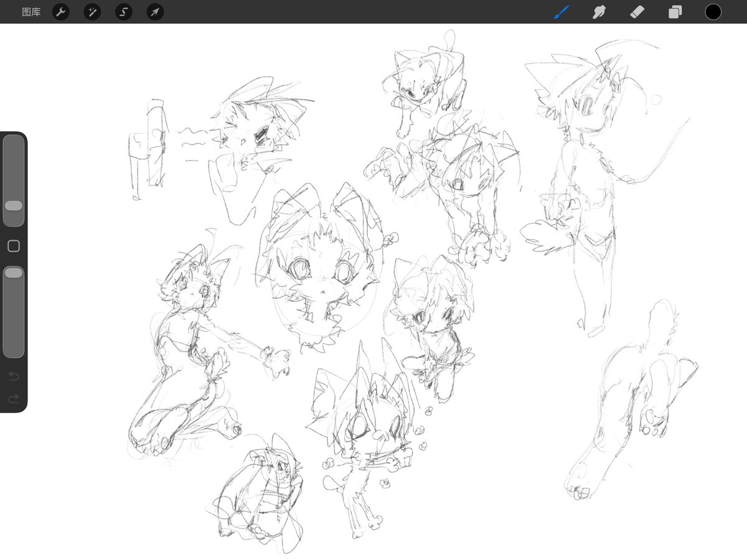Open the Layers panel

point(675,12)
